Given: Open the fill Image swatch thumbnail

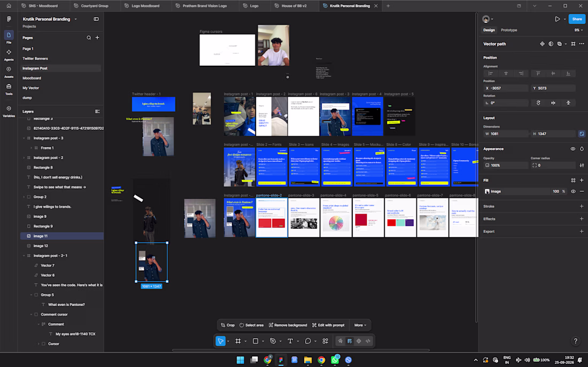Looking at the screenshot, I should point(487,191).
